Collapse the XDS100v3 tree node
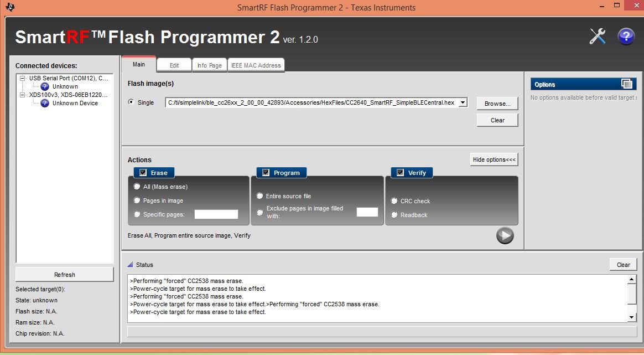 23,95
